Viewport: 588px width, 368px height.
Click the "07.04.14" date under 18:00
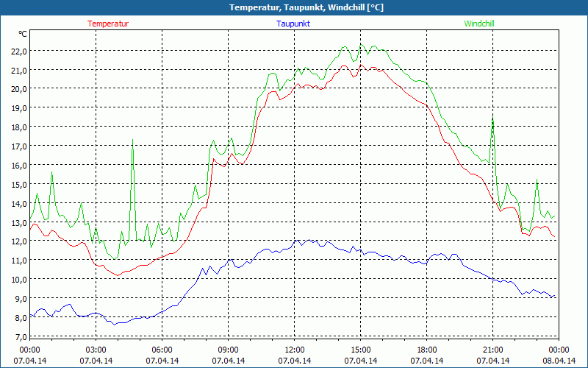click(x=427, y=361)
